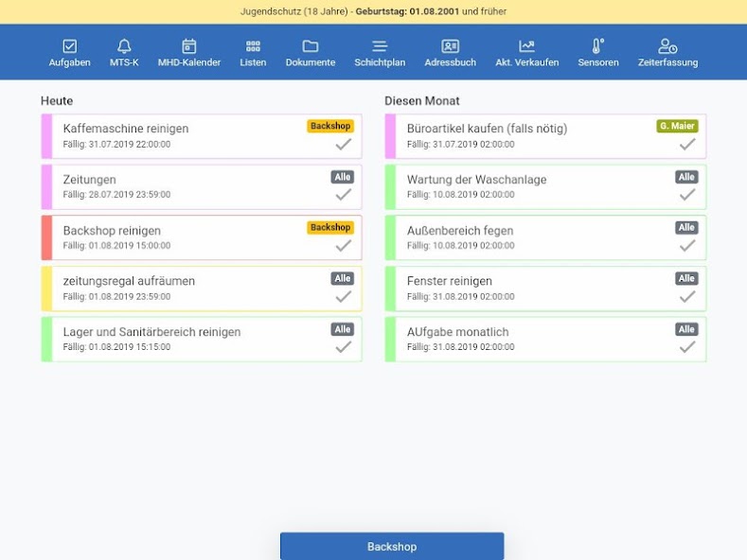Open the Backshop reinigen task card
This screenshot has height=560, width=747.
[202, 237]
